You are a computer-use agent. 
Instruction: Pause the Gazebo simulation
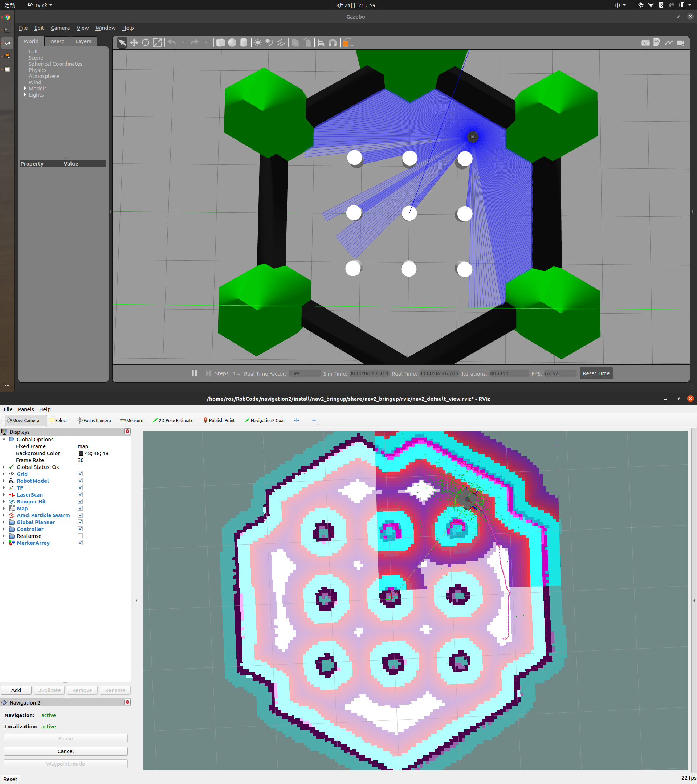[195, 373]
